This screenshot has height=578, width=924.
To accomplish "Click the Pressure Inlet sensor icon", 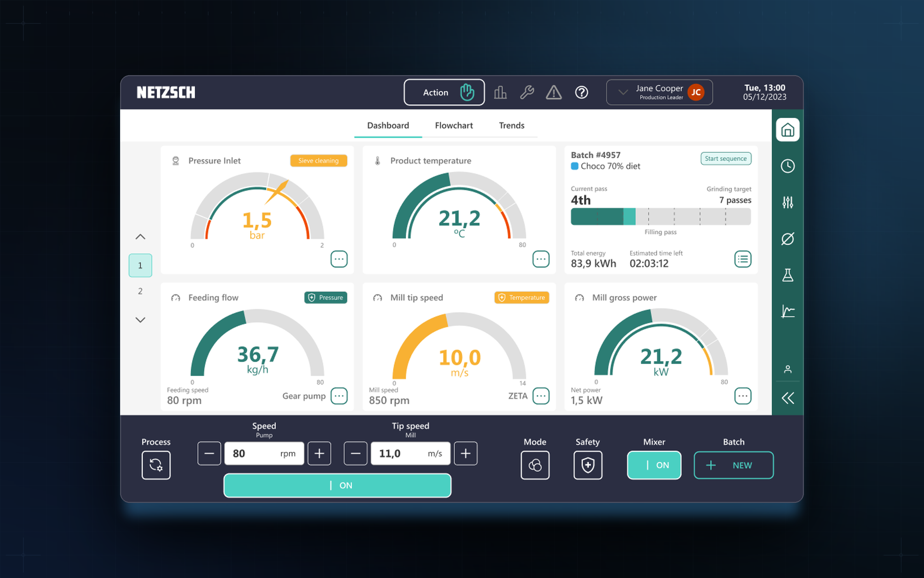I will (176, 161).
